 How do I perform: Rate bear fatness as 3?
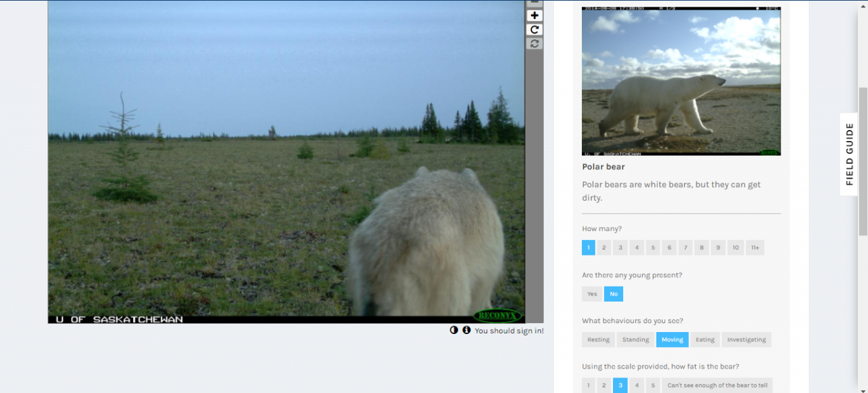620,386
